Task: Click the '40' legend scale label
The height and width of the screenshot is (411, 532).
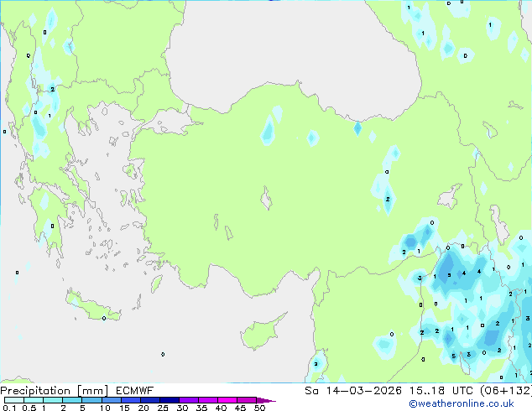Action: pyautogui.click(x=221, y=408)
